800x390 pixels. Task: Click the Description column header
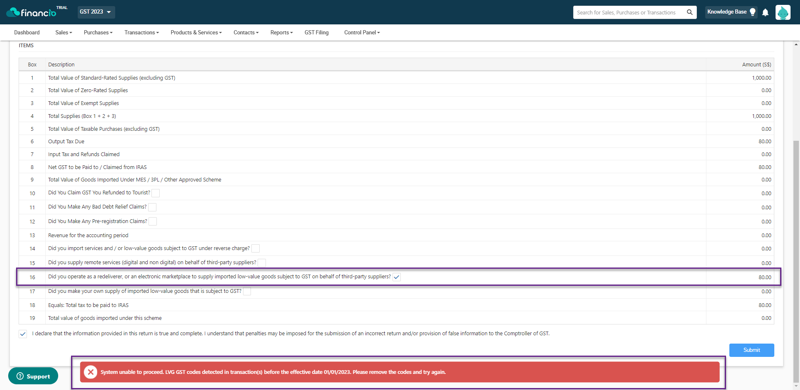click(x=61, y=64)
